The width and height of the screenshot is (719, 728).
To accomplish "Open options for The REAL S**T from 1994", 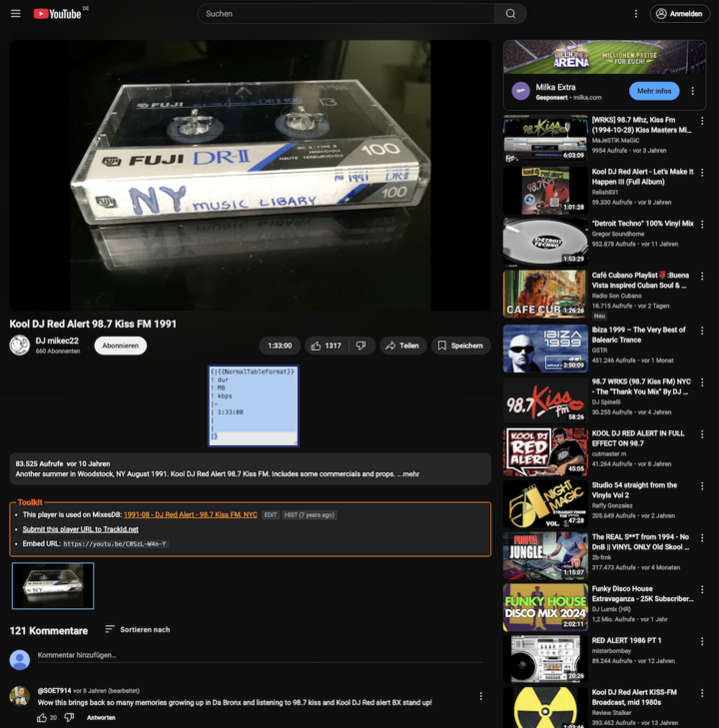I will click(702, 537).
